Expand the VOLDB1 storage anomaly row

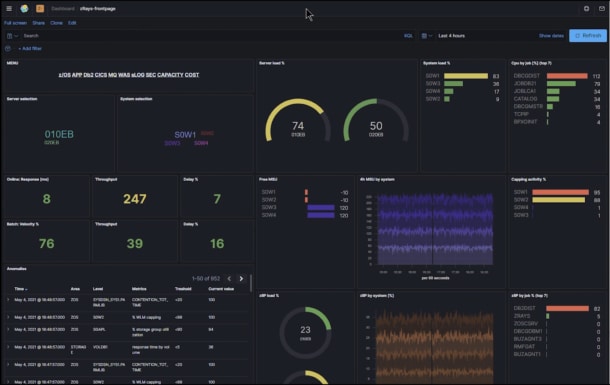(8, 347)
